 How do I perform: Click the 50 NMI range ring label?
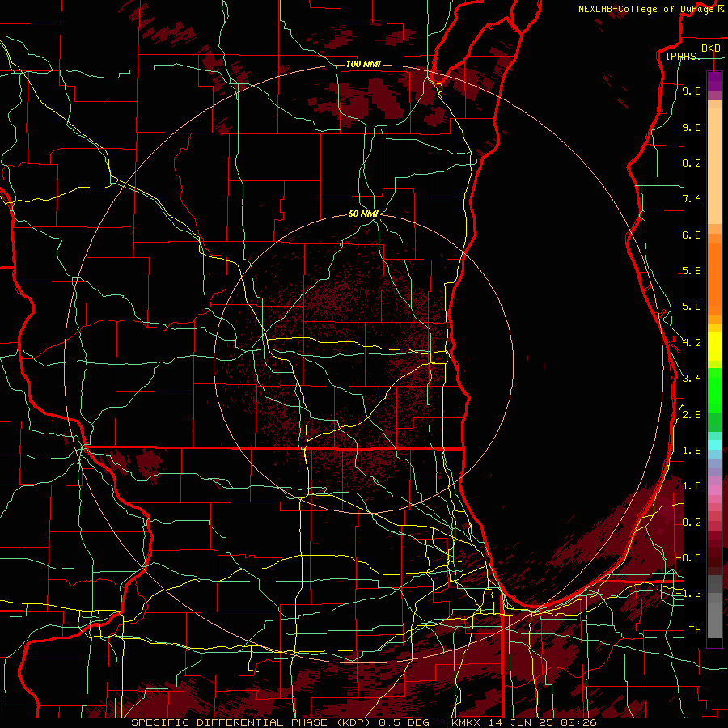pos(363,214)
